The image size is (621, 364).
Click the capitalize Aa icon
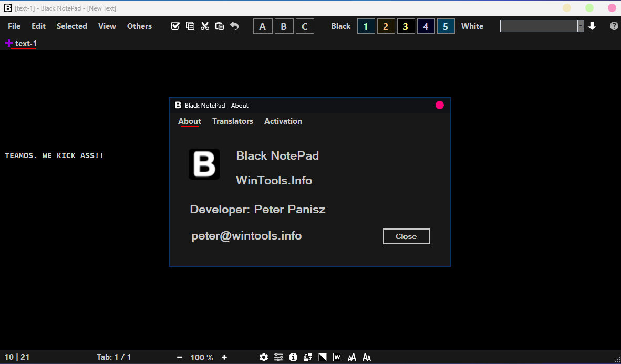pos(367,358)
